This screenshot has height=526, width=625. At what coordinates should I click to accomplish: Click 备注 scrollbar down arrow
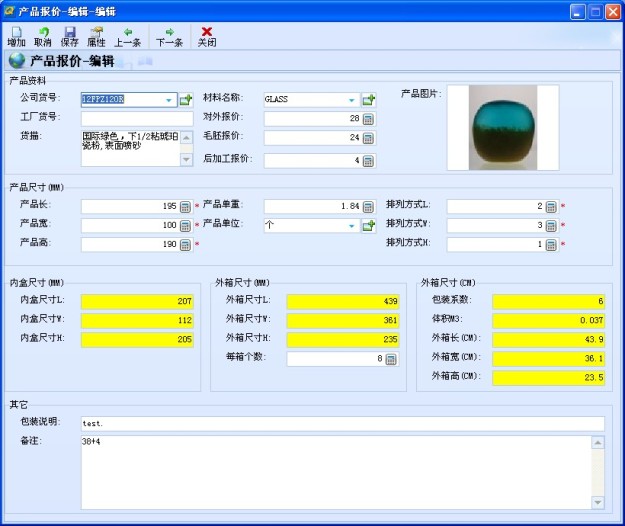(x=598, y=502)
